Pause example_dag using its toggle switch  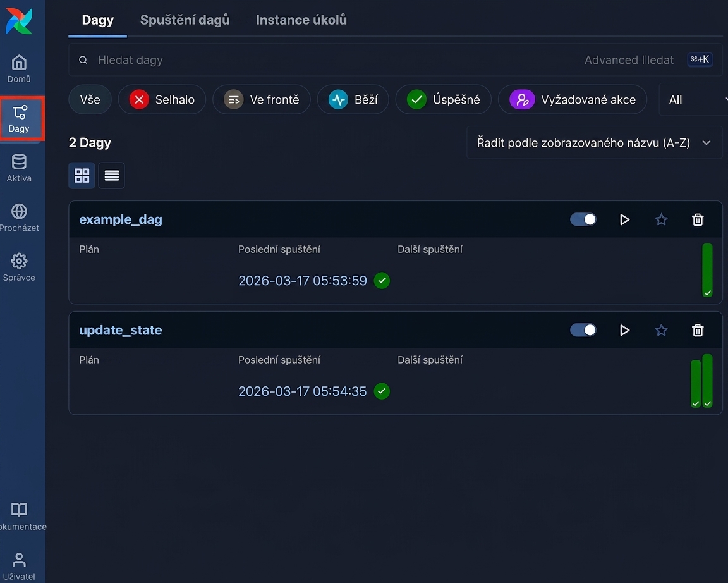(x=583, y=219)
